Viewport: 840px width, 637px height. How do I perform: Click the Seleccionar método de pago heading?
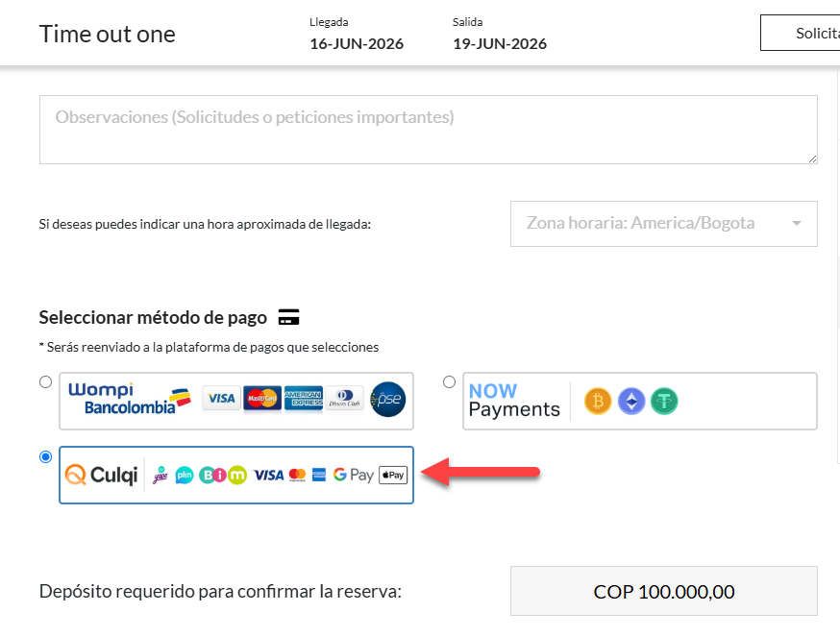pos(153,318)
